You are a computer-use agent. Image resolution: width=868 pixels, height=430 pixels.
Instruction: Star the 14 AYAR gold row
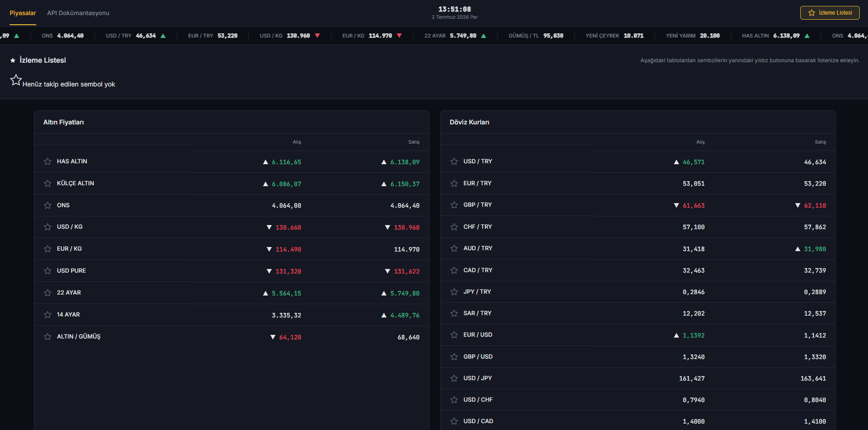coord(48,315)
